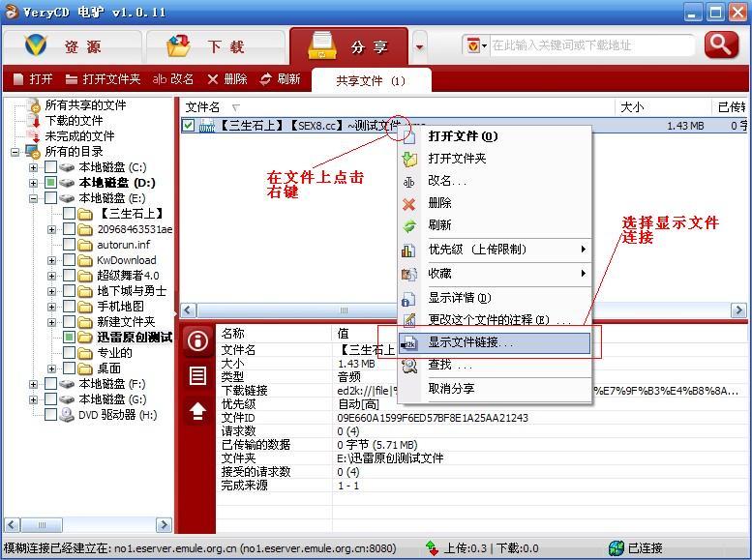Image resolution: width=752 pixels, height=560 pixels.
Task: Select the 共享文件 (1) tab
Action: [x=372, y=80]
